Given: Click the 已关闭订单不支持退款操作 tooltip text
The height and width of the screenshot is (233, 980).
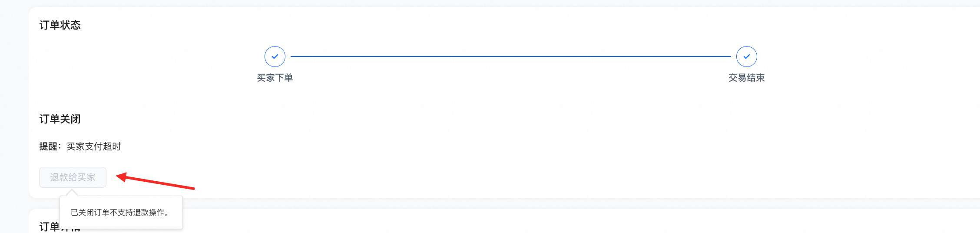Looking at the screenshot, I should click(120, 213).
